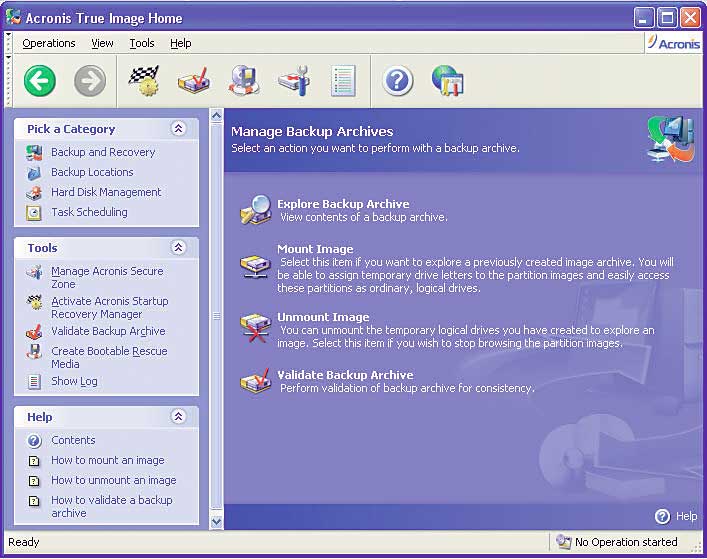Click How to validate a backup page icon
This screenshot has width=707, height=559.
tap(34, 501)
